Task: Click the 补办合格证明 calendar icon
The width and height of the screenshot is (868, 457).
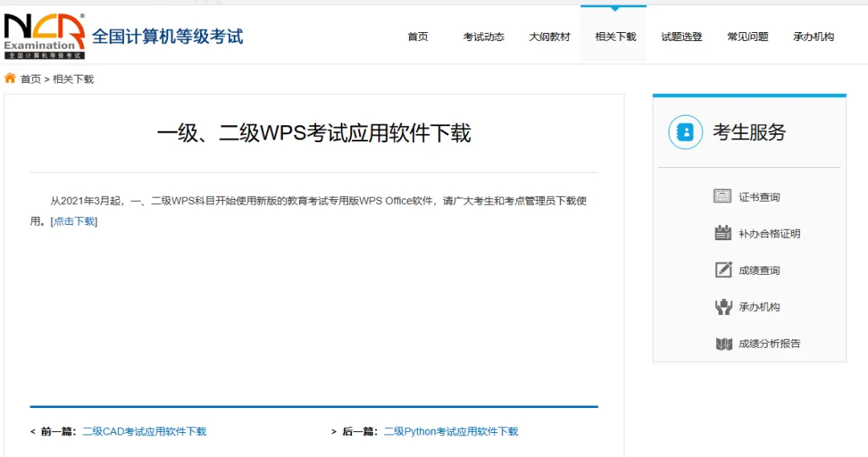Action: pyautogui.click(x=723, y=233)
